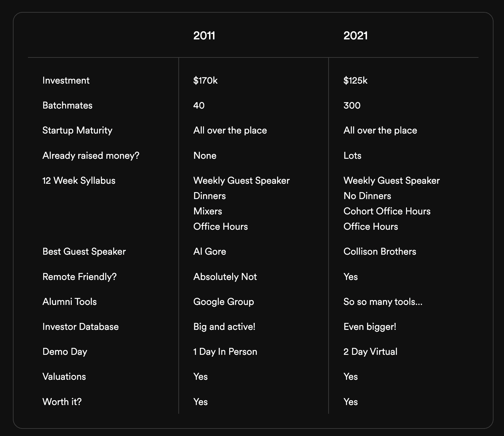Click the "Al Gore" cell
504x436 pixels.
210,252
